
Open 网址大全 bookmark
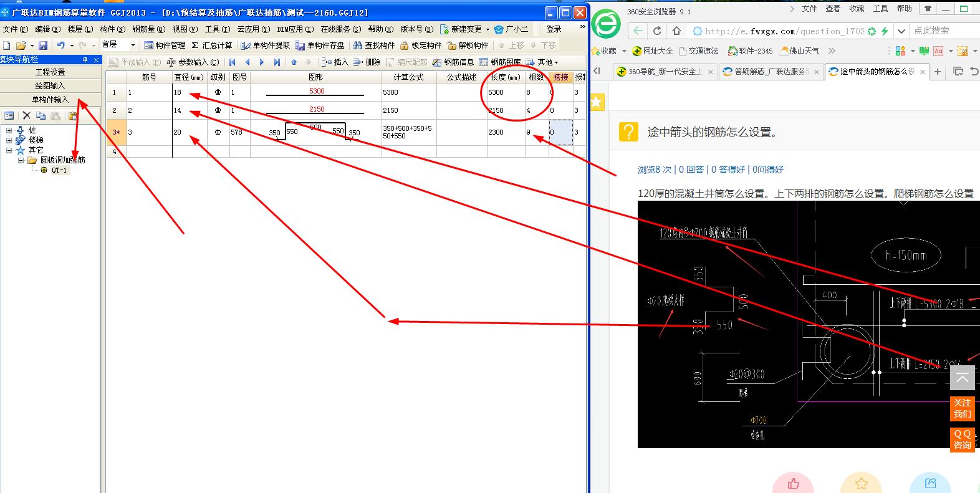coord(652,51)
